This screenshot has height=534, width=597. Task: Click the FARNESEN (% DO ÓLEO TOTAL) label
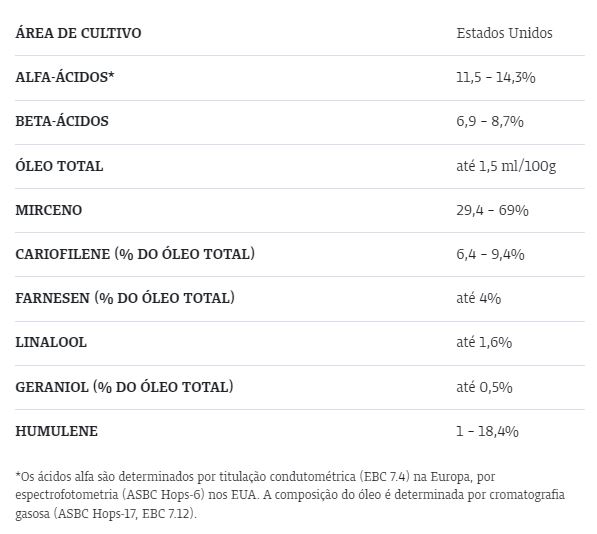click(125, 298)
